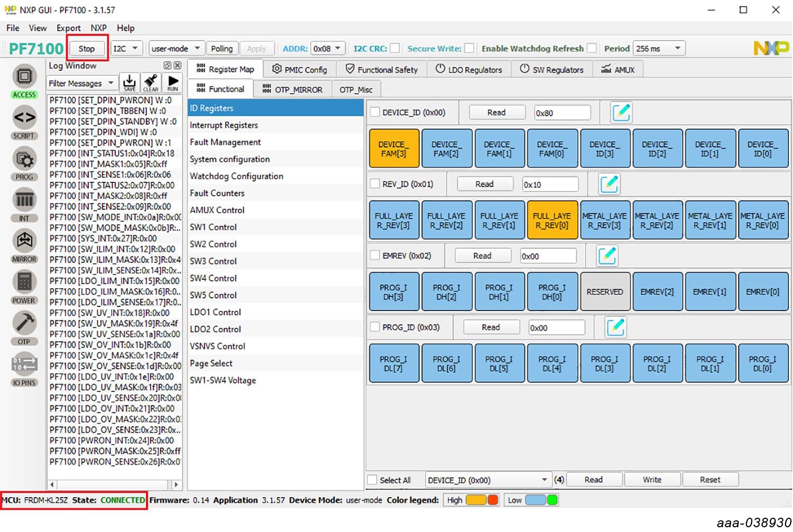Viewport: 793px width, 532px height.
Task: Select the PROG sidebar icon
Action: click(x=24, y=159)
